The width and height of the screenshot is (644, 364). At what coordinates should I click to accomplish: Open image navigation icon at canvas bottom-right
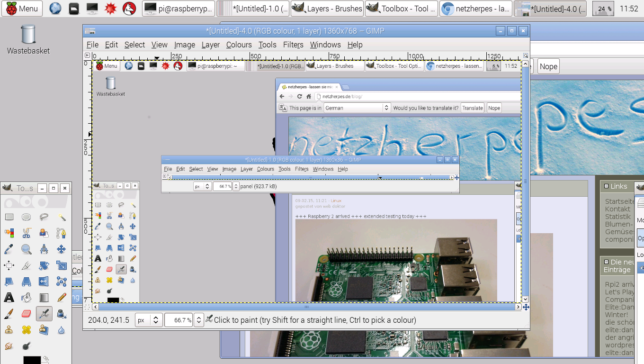526,307
